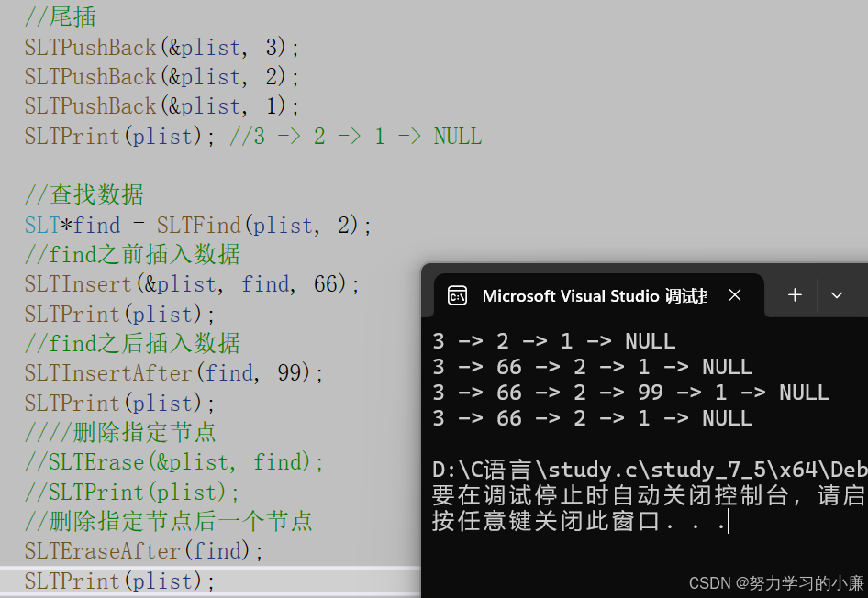Click SLTPushBack(&plist, 3) line
The width and height of the screenshot is (868, 598).
pyautogui.click(x=161, y=48)
